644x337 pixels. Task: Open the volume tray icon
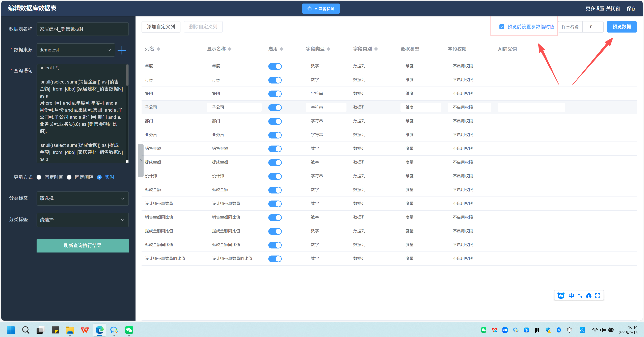tap(603, 330)
